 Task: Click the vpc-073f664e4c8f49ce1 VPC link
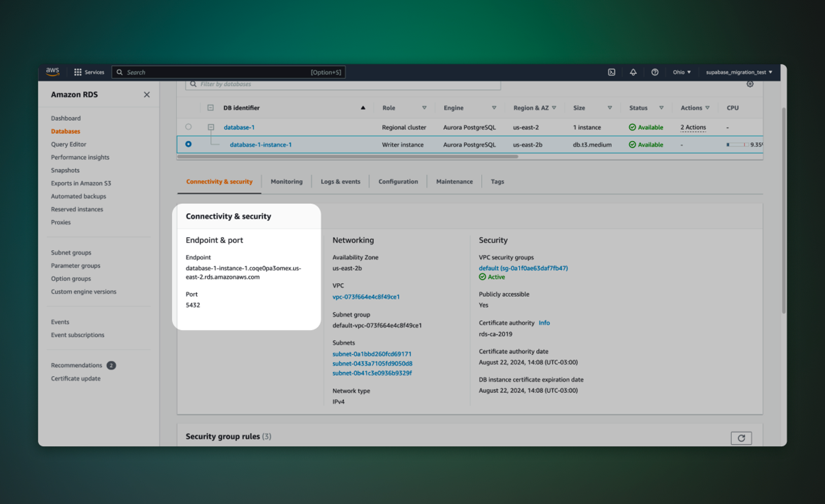coord(367,297)
